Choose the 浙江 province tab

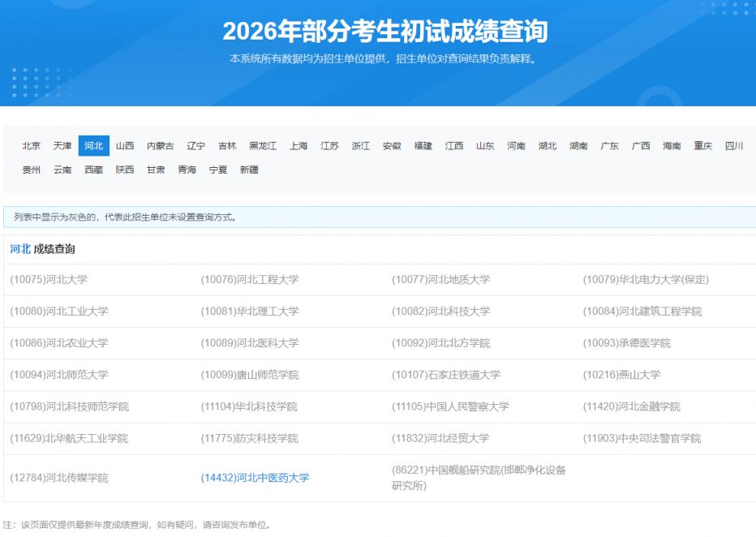point(361,145)
